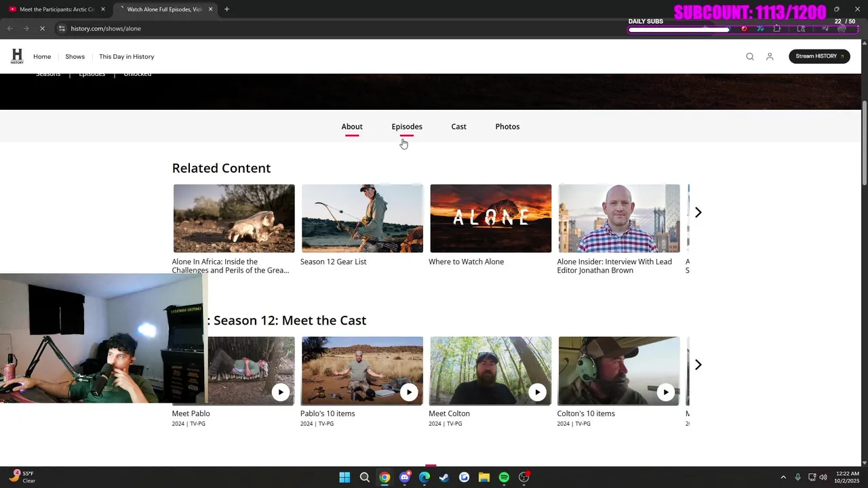
Task: Open File Explorer from the taskbar
Action: [x=484, y=477]
